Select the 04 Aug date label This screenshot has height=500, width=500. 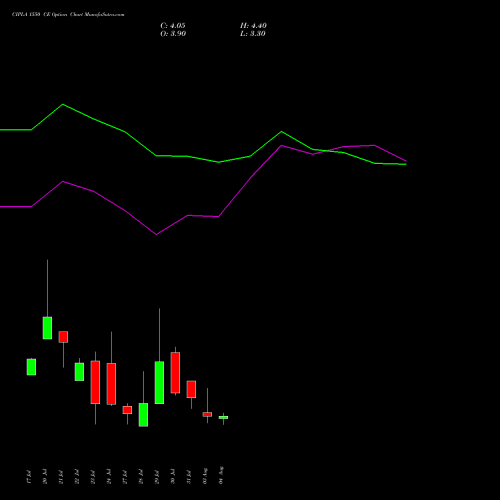coord(221,475)
